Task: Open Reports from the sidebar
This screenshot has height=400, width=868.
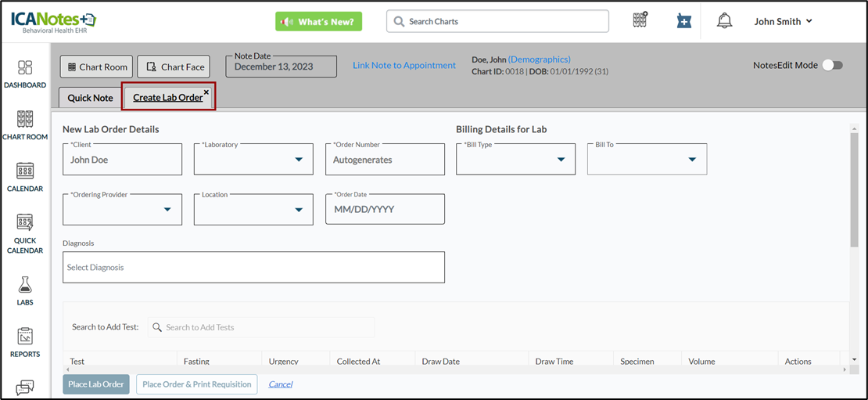Action: click(25, 341)
